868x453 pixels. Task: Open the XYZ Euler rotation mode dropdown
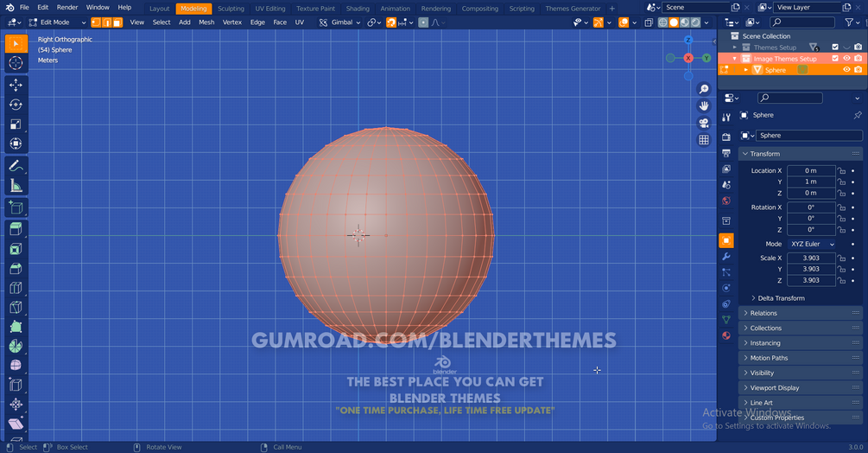[x=812, y=244]
